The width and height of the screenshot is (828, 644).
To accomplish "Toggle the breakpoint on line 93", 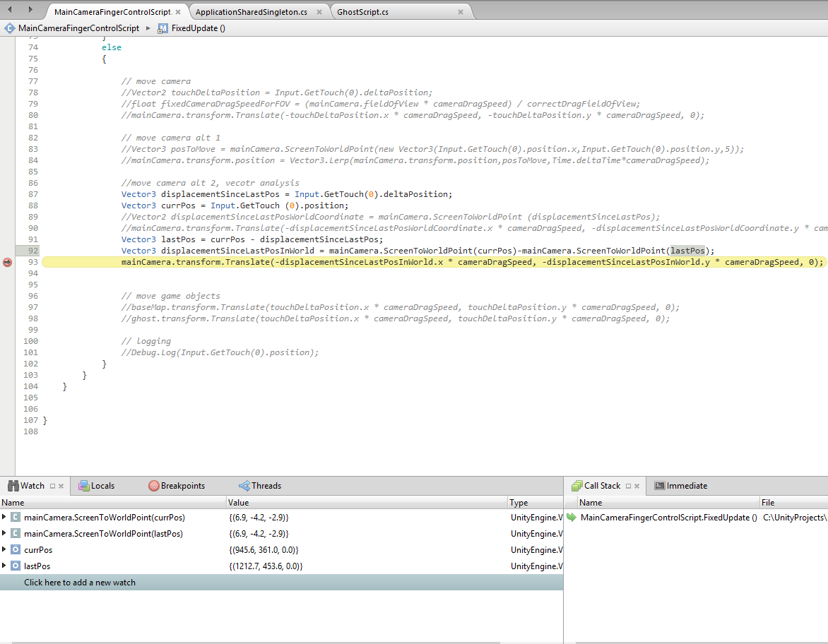I will coord(6,261).
